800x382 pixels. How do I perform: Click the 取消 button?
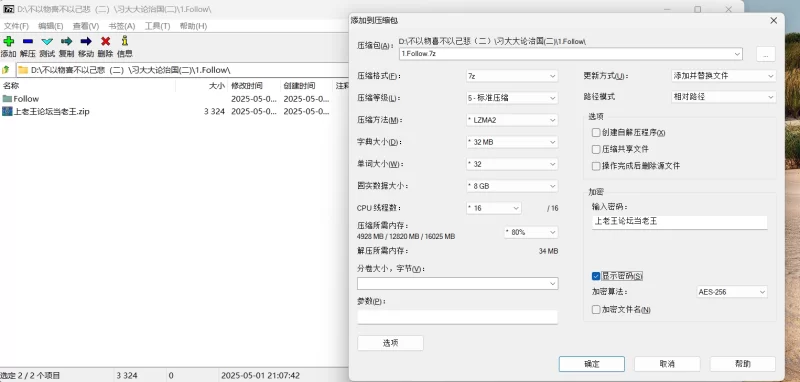(667, 364)
